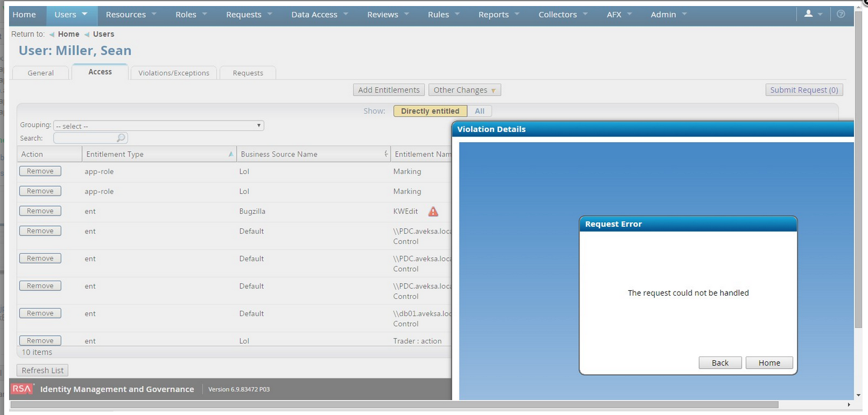Viewport: 868px width, 415px height.
Task: Switch Show filter to All
Action: coord(479,111)
